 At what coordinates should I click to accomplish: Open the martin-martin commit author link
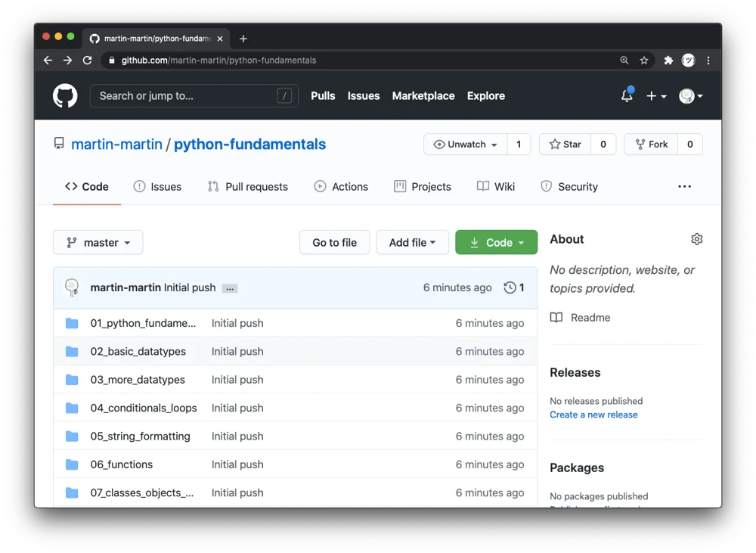[x=125, y=287]
